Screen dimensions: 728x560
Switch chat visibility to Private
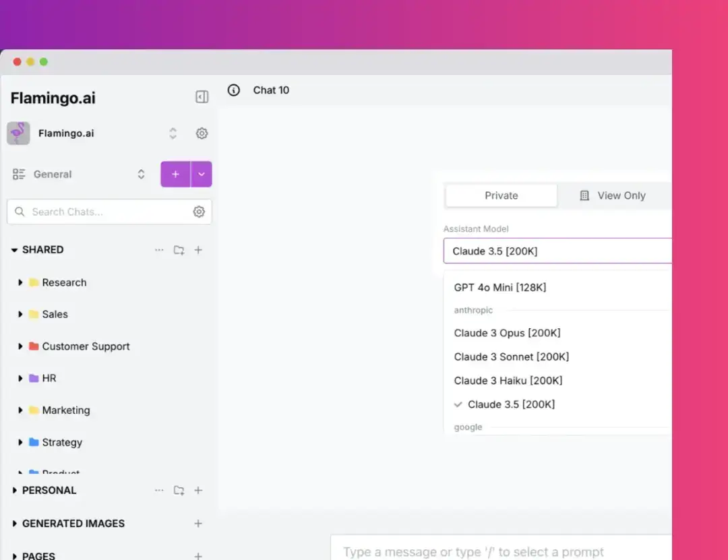point(501,195)
